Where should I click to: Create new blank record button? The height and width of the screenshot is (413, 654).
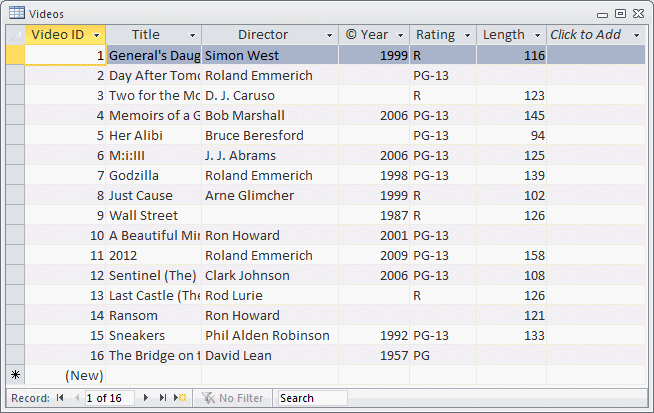(180, 398)
